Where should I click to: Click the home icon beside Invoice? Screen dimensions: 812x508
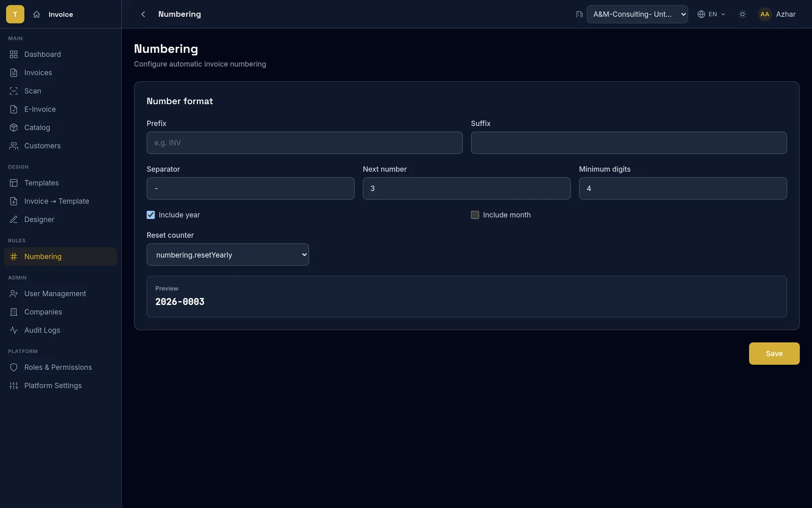point(37,14)
